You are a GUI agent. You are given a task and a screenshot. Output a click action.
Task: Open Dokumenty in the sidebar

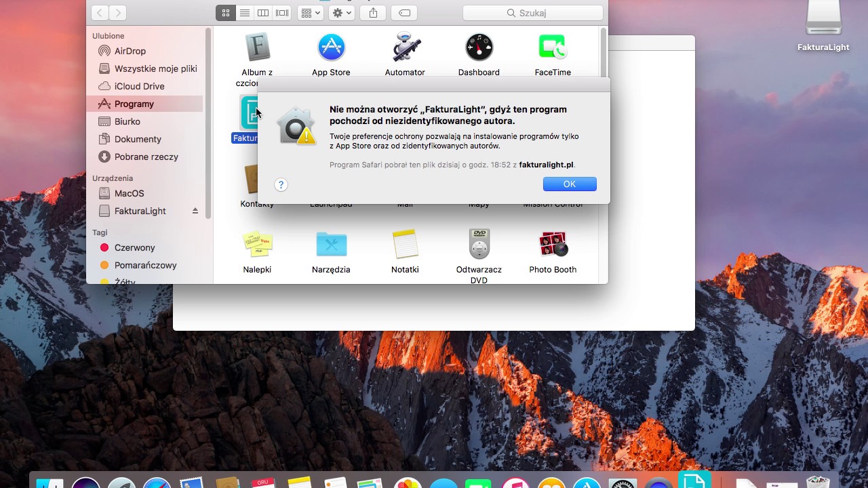(x=130, y=139)
